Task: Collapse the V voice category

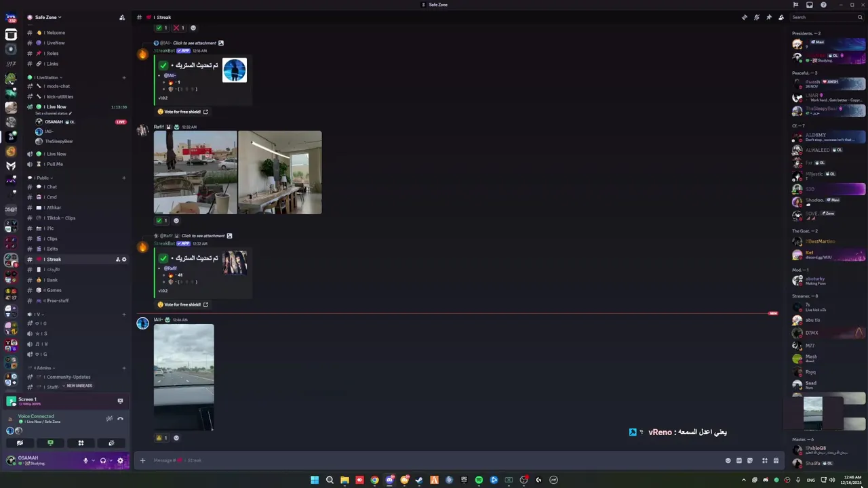Action: [x=35, y=314]
